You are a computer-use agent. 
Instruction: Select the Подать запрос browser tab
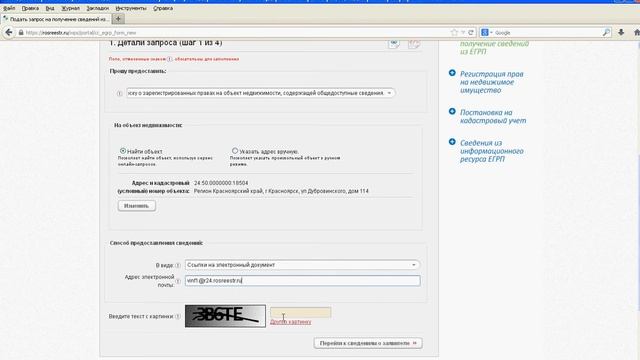(56, 19)
